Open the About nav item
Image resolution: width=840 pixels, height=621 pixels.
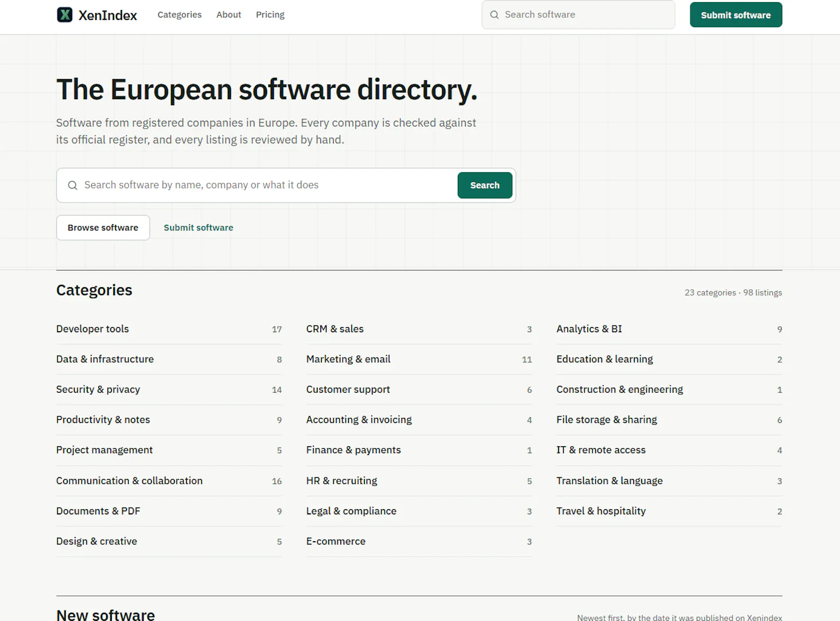229,15
